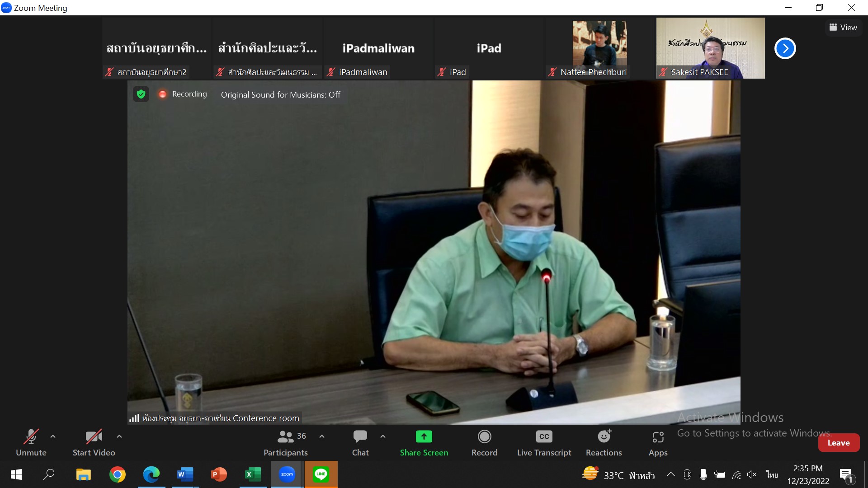Screen dimensions: 868x488
Task: Unmute the microphone
Action: (31, 443)
